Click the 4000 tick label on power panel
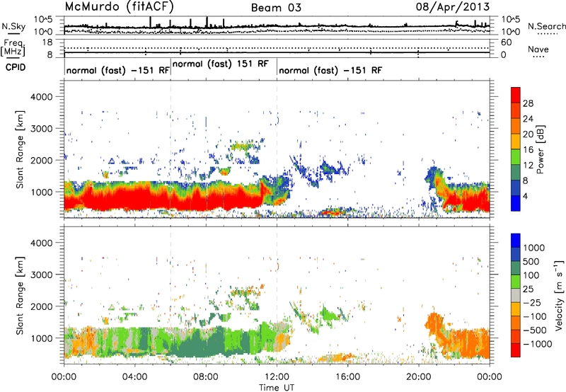 tap(41, 97)
